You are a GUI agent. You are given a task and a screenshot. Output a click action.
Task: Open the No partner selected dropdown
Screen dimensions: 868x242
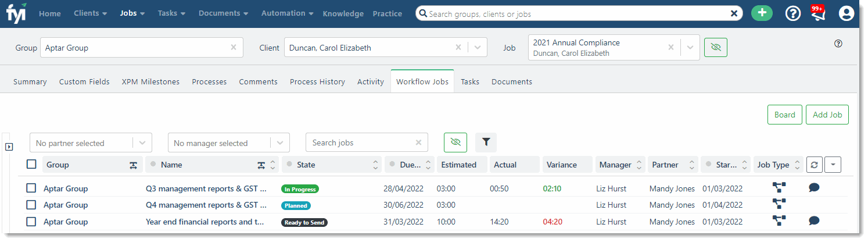91,143
